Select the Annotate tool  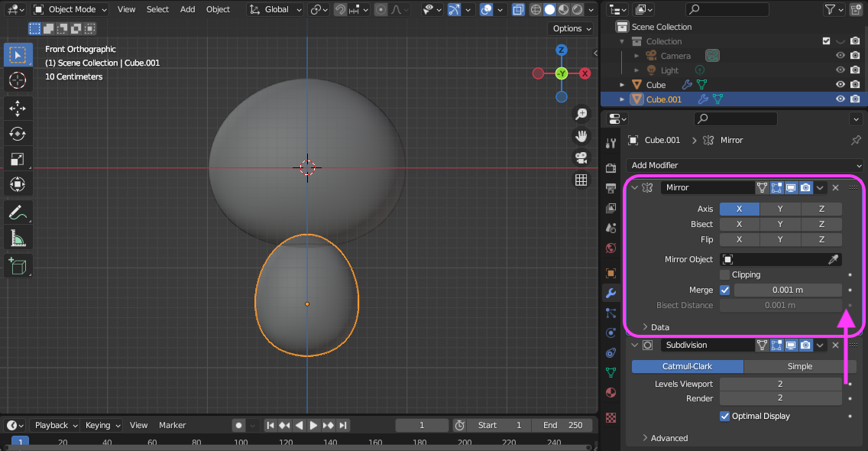pyautogui.click(x=17, y=213)
